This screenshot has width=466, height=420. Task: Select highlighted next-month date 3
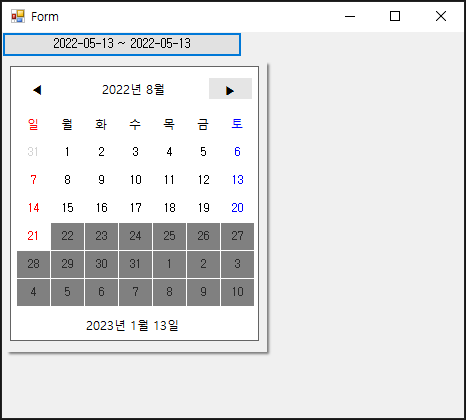(237, 264)
